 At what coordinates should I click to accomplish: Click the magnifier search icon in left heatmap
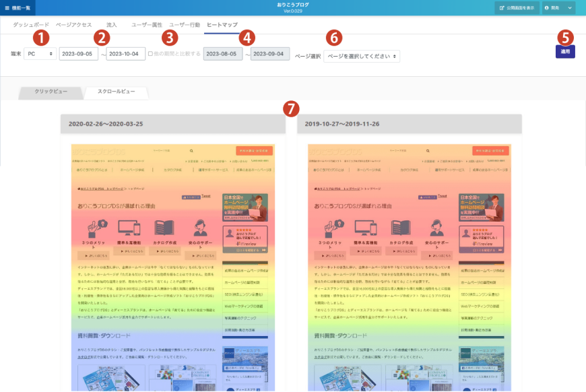191,152
